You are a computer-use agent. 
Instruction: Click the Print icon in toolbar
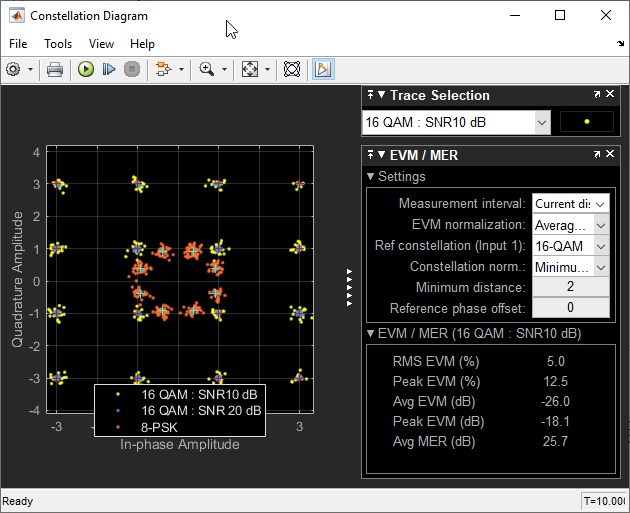click(55, 69)
